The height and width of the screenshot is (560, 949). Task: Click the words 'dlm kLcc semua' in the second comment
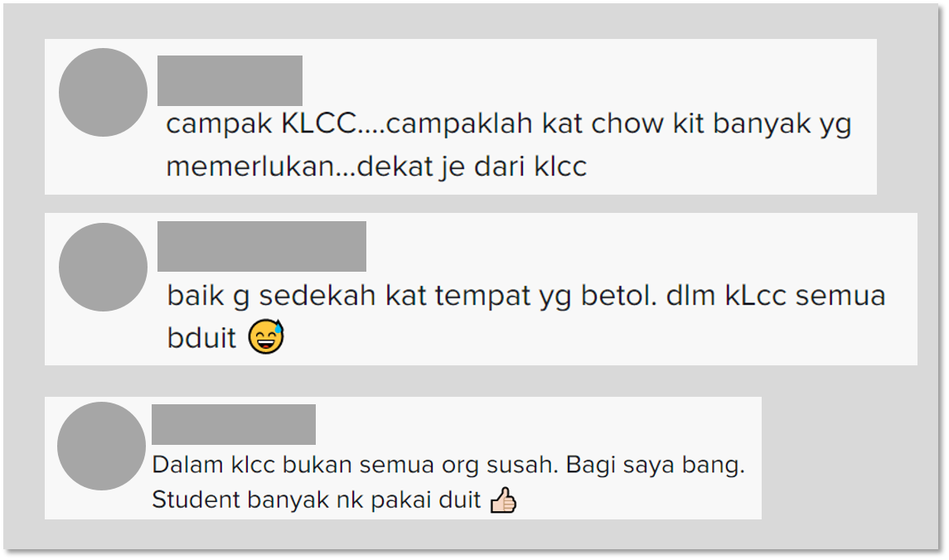[x=776, y=297]
